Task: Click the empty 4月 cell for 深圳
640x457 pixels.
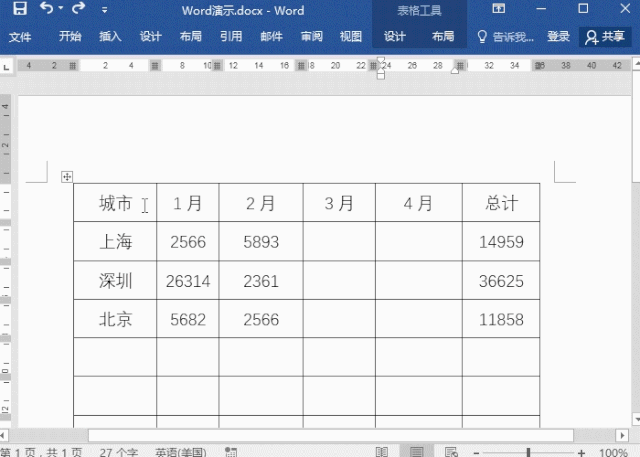Action: coord(419,281)
